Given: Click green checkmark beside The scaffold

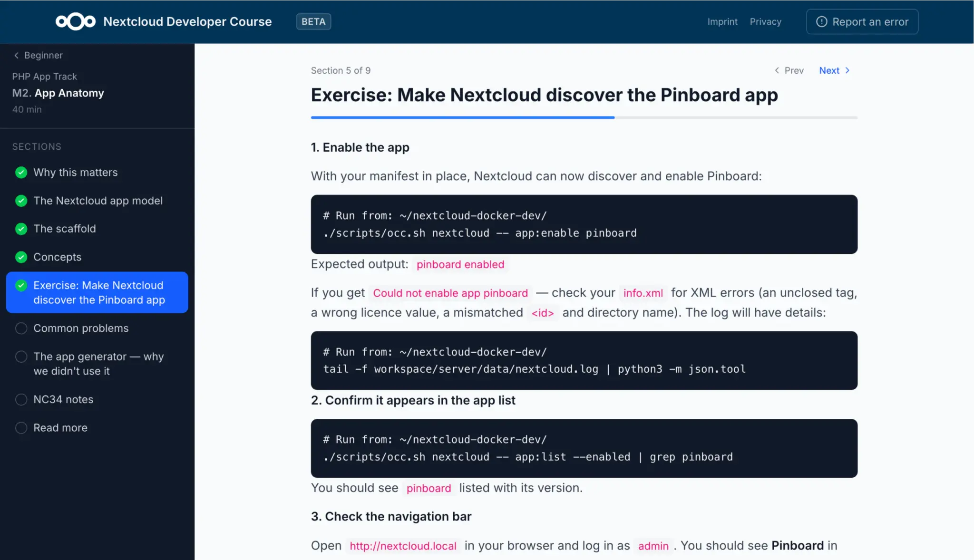Looking at the screenshot, I should (x=21, y=229).
